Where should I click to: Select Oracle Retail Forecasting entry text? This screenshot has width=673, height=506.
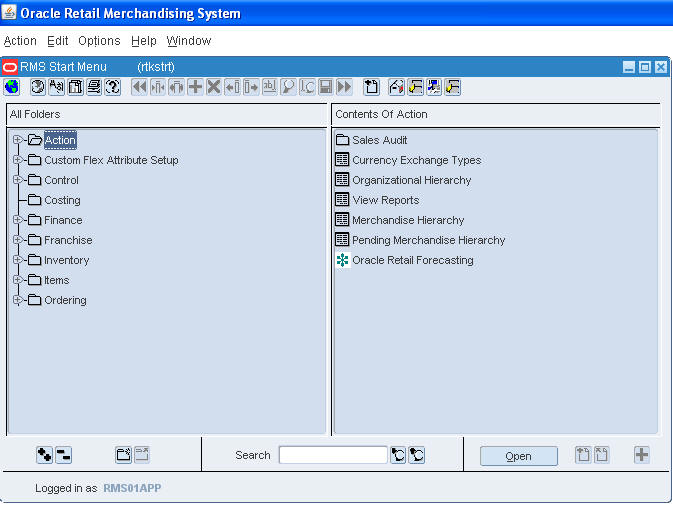[412, 260]
